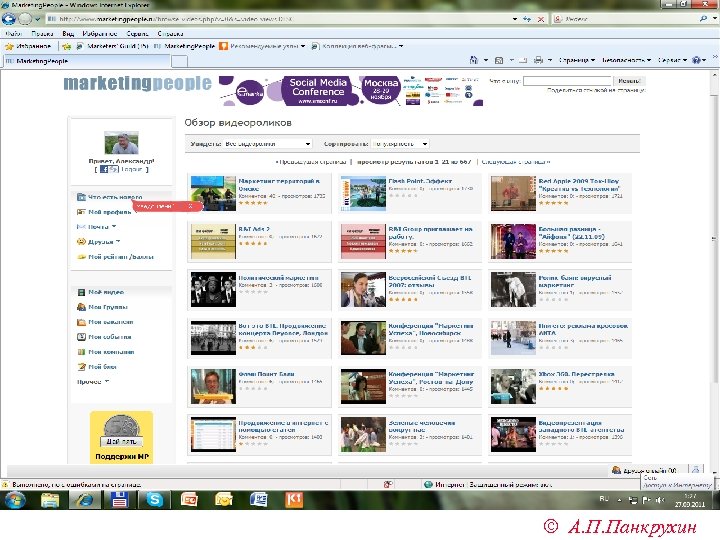Image resolution: width=720 pixels, height=540 pixels.
Task: Click the site search button next to the search box
Action: point(629,81)
